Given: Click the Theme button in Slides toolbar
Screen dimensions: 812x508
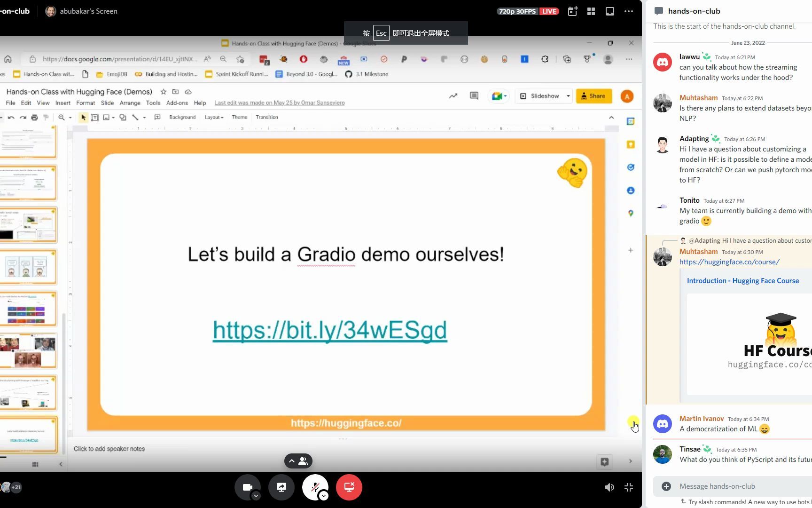Looking at the screenshot, I should click(239, 117).
